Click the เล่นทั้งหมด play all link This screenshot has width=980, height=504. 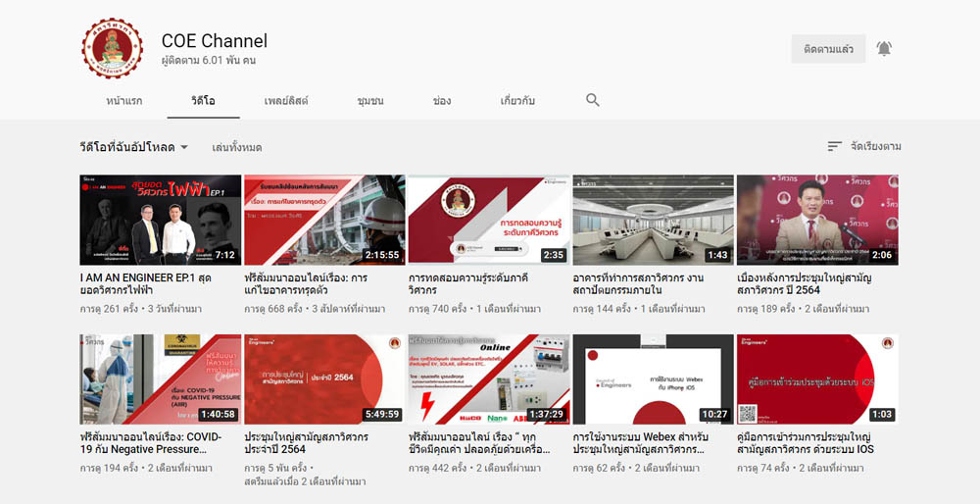(x=237, y=147)
